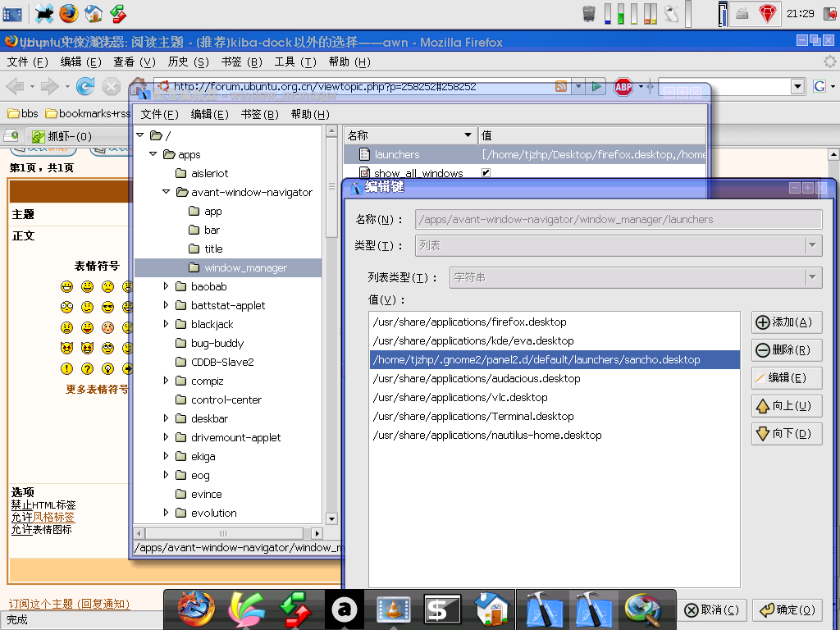Click the question mark emoticon

87,368
